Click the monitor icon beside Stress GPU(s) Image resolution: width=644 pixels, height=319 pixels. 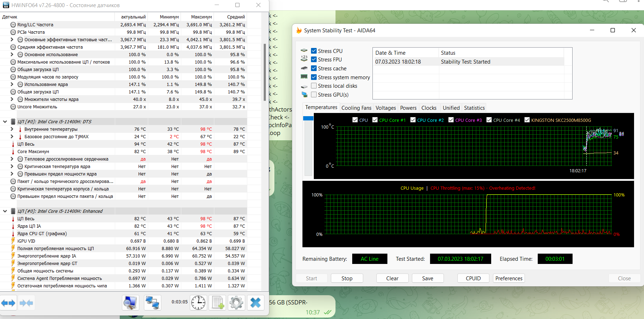304,94
